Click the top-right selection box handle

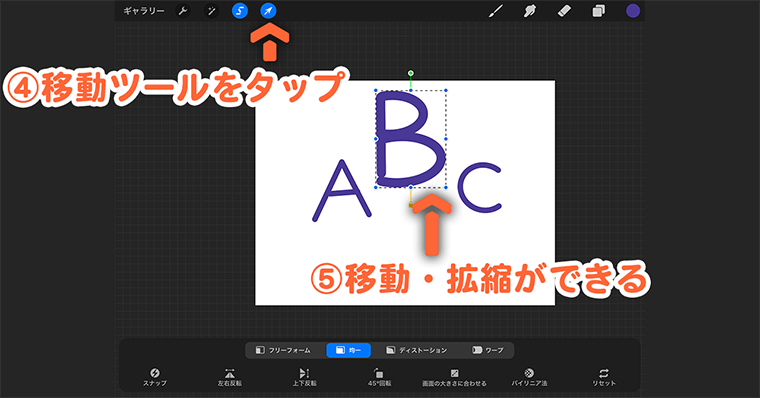tap(446, 91)
